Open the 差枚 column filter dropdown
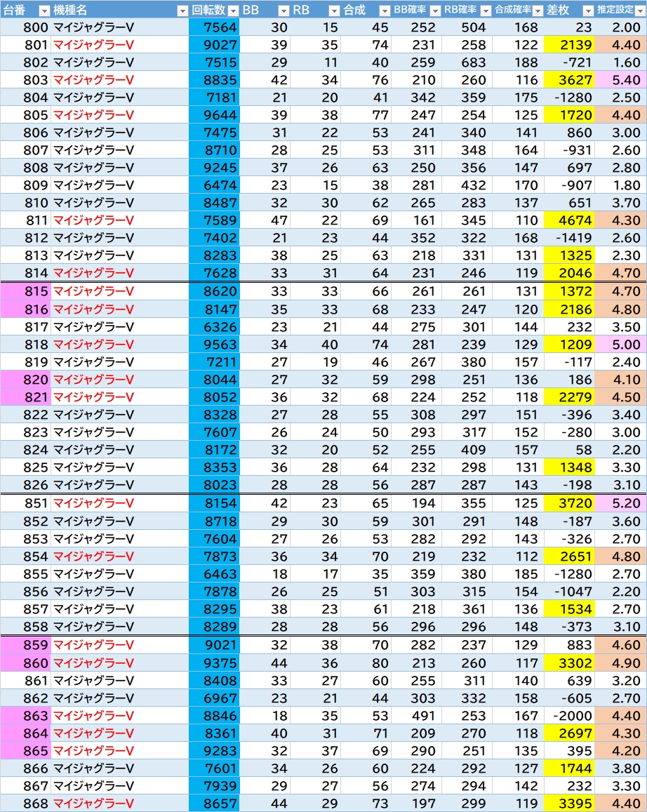Screen dimensions: 647x812 pyautogui.click(x=588, y=11)
